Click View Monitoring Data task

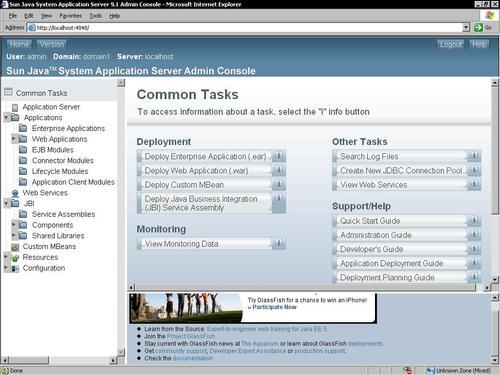click(x=205, y=244)
